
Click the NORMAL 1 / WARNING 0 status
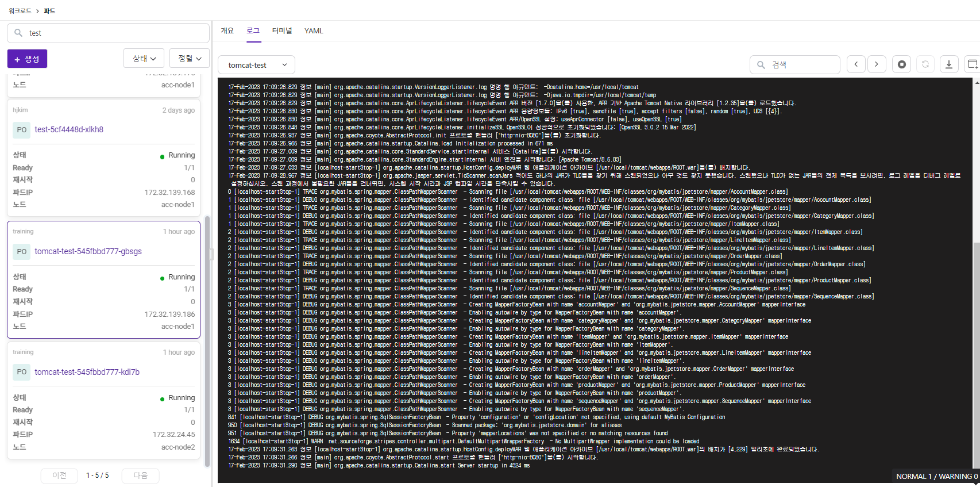(936, 477)
